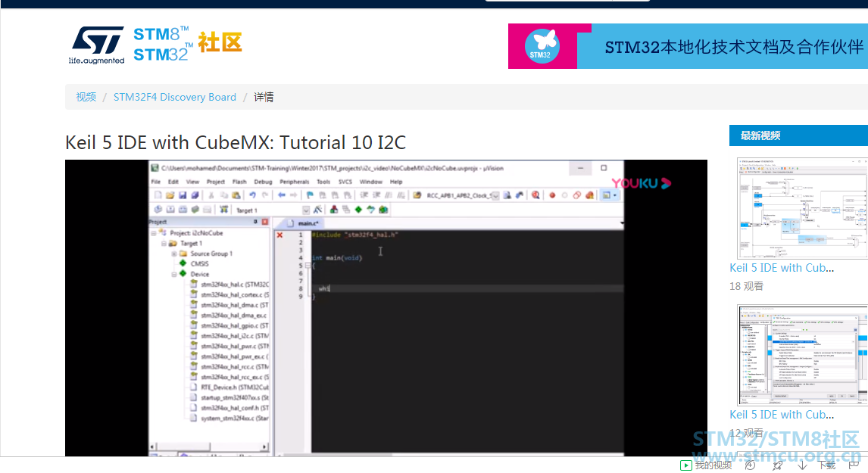Expand the Source Group 1 folder

173,254
